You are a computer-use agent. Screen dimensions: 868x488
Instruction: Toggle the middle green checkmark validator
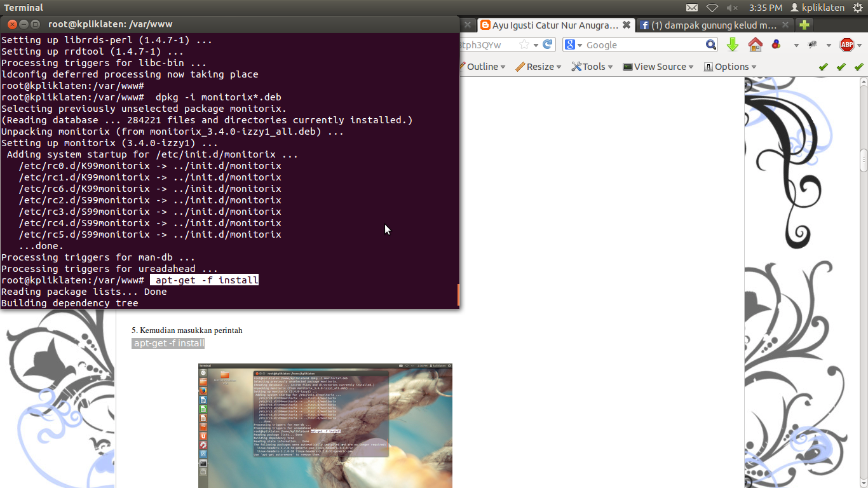point(840,66)
